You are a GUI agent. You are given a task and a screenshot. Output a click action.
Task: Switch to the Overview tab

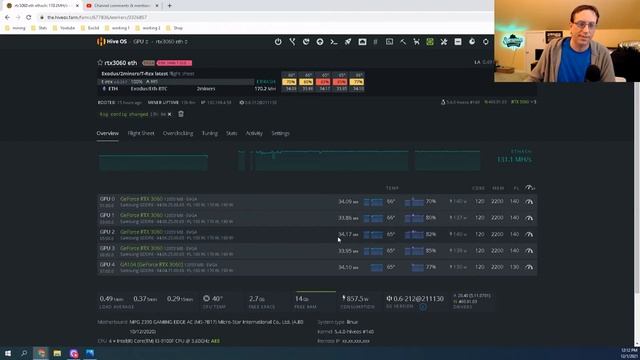tap(107, 133)
